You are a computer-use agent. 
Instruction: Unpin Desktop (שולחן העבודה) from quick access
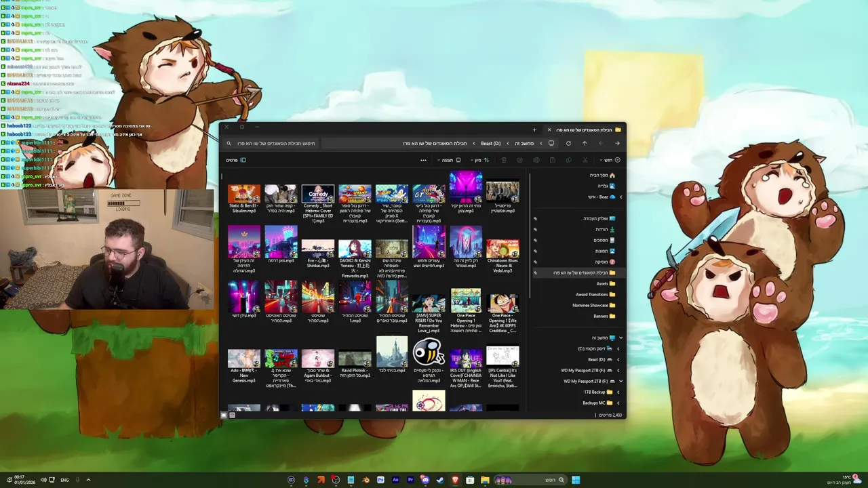(535, 218)
